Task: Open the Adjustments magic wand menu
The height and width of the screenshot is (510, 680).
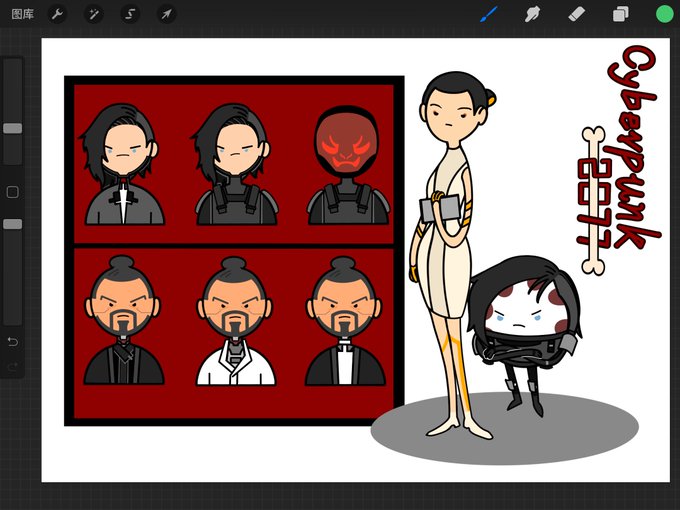Action: click(94, 15)
